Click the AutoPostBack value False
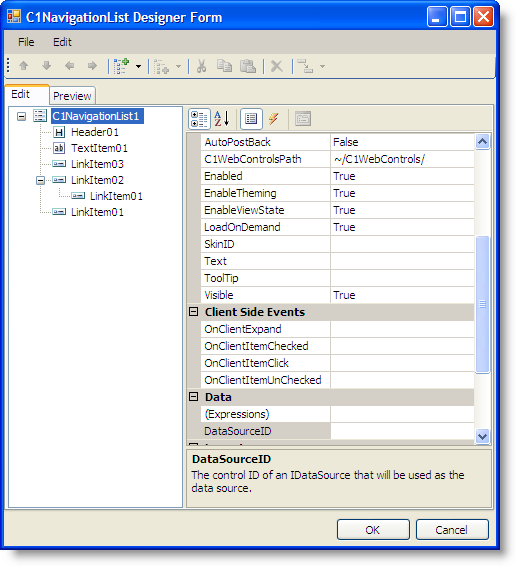Screen dimensions: 516x566 [x=402, y=142]
